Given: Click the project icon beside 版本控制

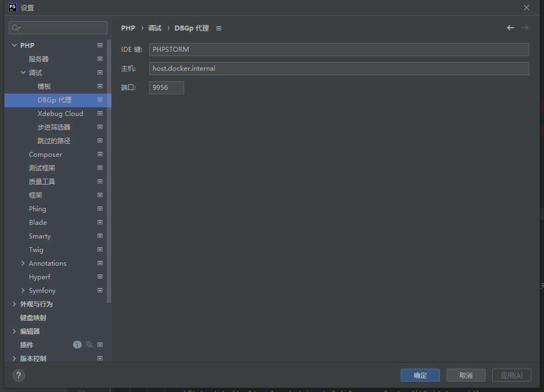Looking at the screenshot, I should pos(100,358).
